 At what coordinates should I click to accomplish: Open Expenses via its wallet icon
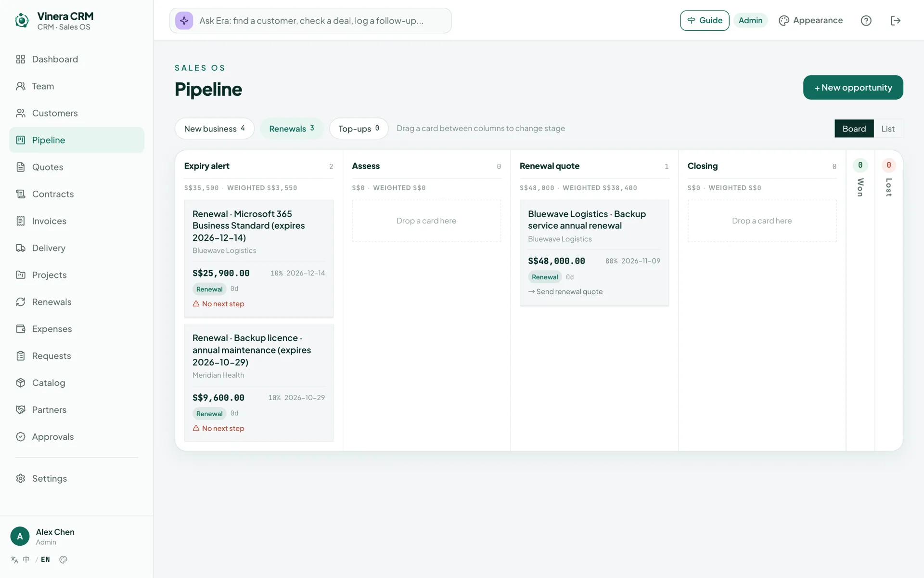pyautogui.click(x=20, y=329)
